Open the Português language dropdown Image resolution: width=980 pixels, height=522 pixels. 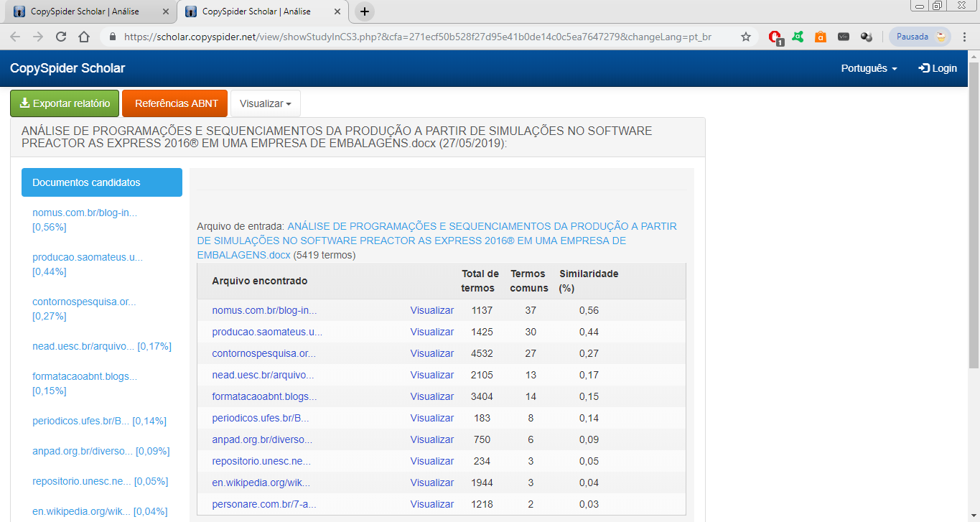pyautogui.click(x=869, y=68)
